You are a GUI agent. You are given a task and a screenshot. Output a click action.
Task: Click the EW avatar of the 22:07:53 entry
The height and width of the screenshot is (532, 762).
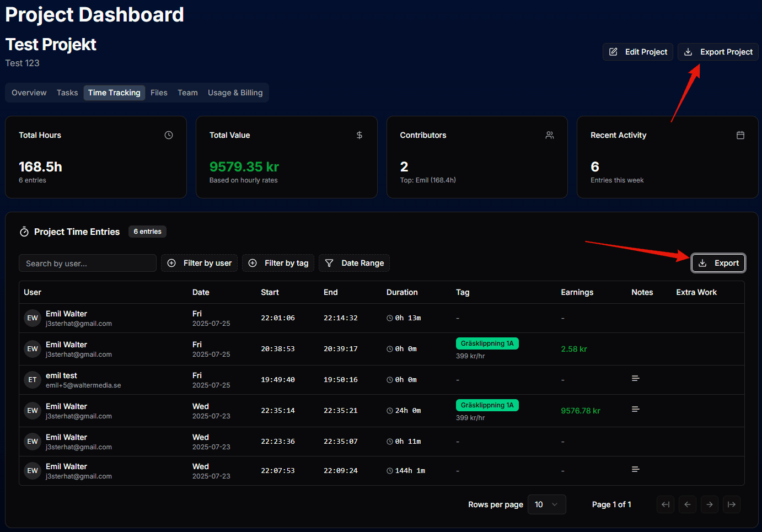pyautogui.click(x=33, y=471)
